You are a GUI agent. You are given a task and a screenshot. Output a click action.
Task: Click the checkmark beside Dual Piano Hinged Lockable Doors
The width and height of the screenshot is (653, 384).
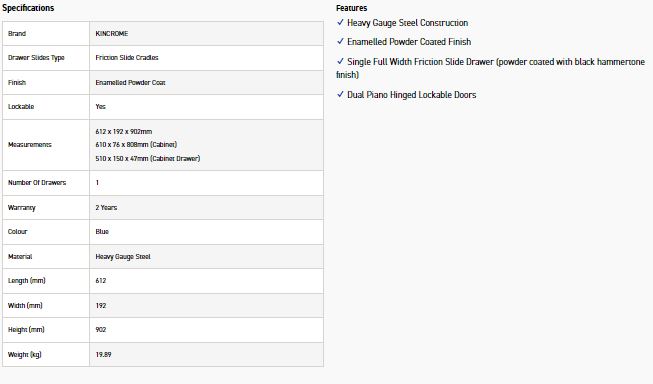tap(340, 94)
